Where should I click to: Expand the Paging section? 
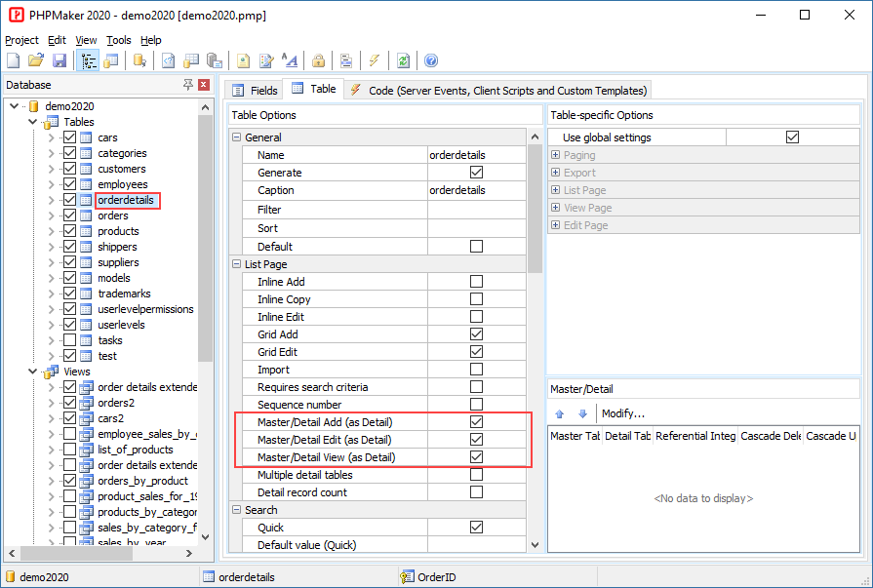point(556,155)
